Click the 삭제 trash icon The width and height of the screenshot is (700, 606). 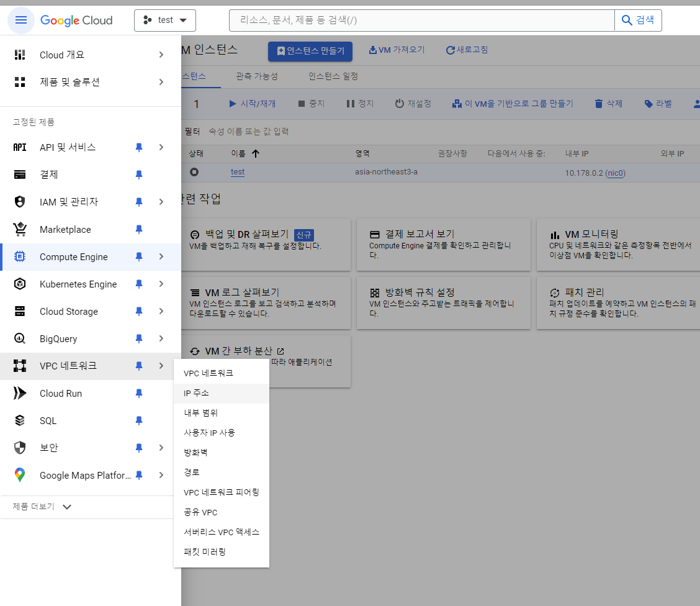599,104
